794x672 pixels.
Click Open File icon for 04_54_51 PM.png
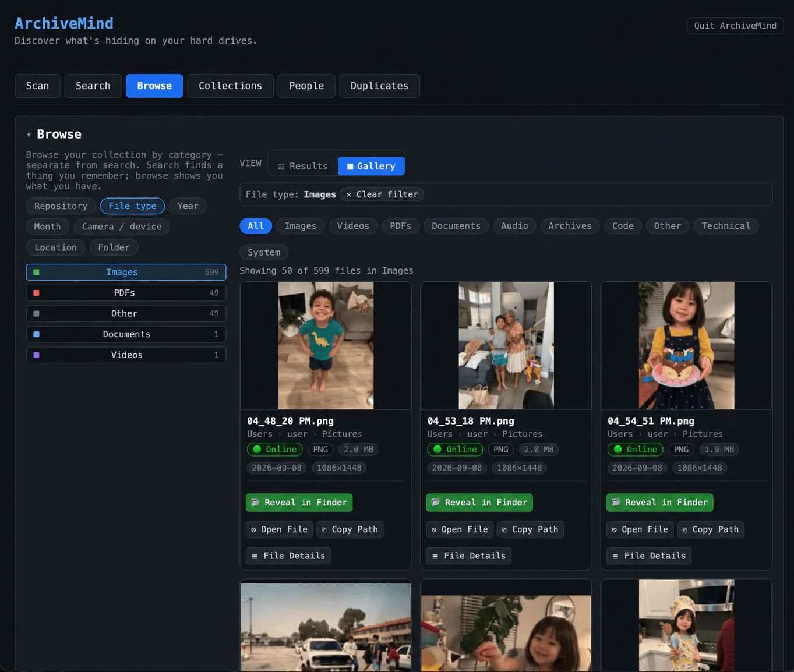614,530
